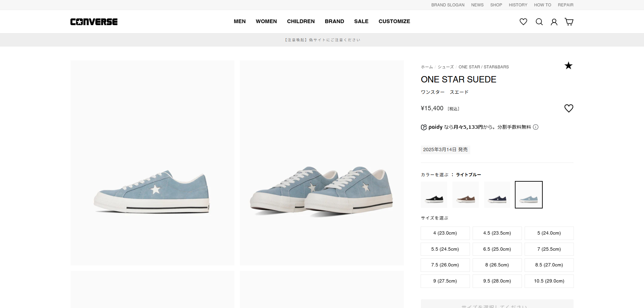This screenshot has height=308, width=644.
Task: Open the site search
Action: click(539, 21)
